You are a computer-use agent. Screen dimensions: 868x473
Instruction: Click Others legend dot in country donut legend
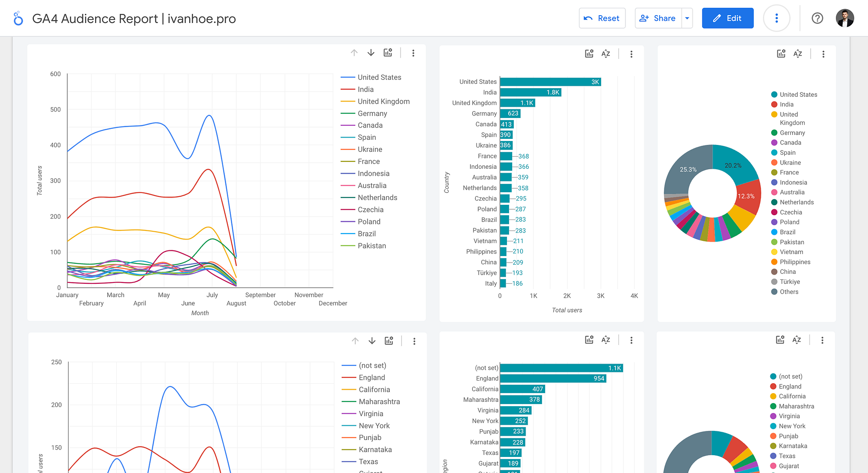[774, 292]
